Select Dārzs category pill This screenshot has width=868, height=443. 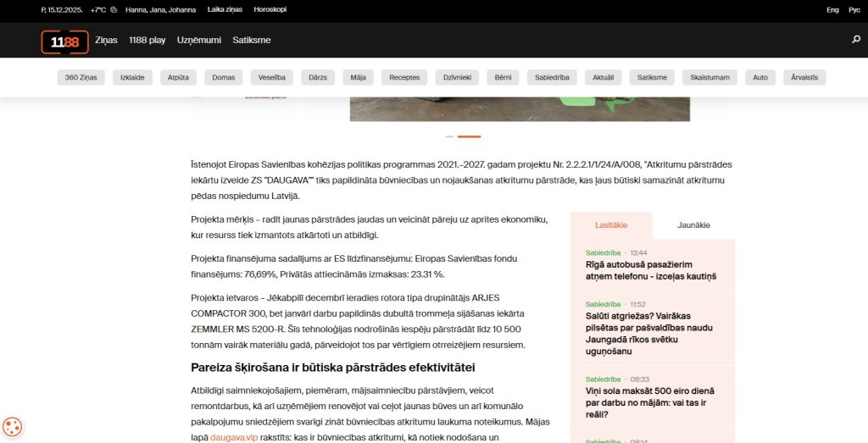pyautogui.click(x=318, y=77)
